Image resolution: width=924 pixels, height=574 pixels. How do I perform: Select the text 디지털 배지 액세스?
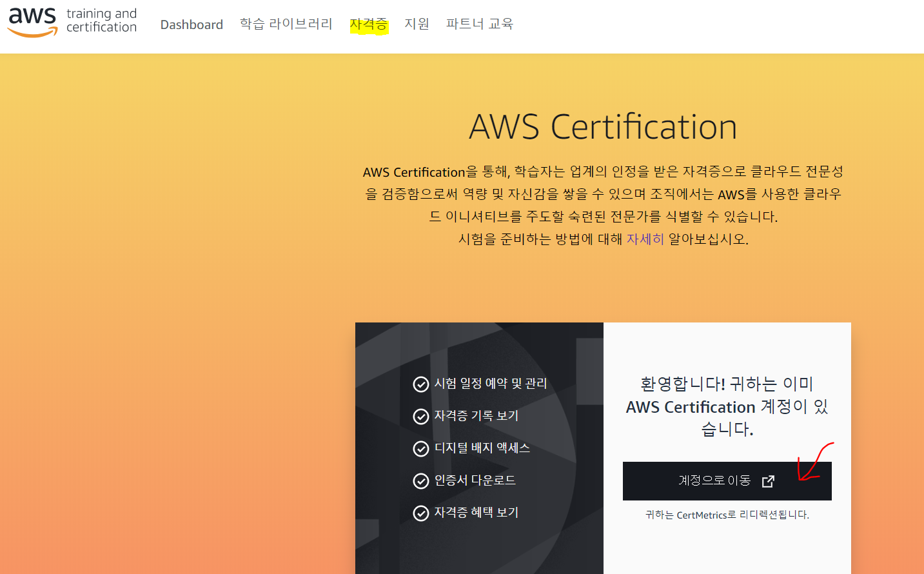[x=482, y=448]
